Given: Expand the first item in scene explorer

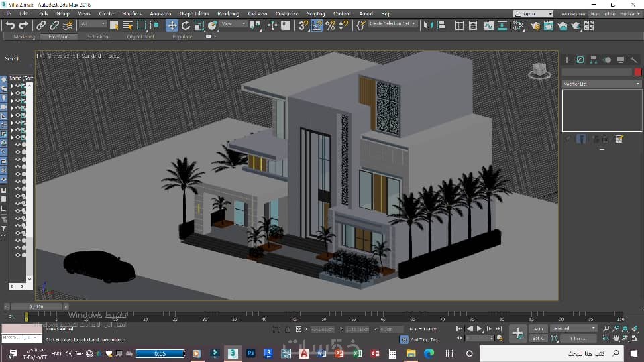Looking at the screenshot, I should 12,86.
